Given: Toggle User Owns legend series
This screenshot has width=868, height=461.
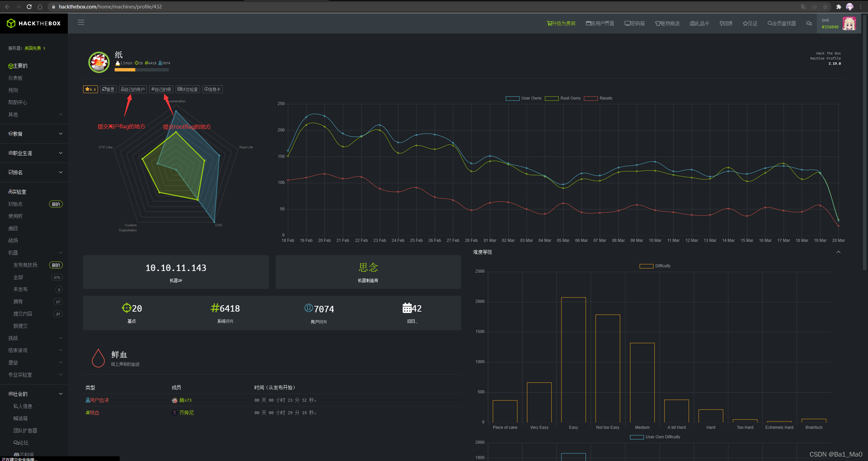Looking at the screenshot, I should (524, 98).
